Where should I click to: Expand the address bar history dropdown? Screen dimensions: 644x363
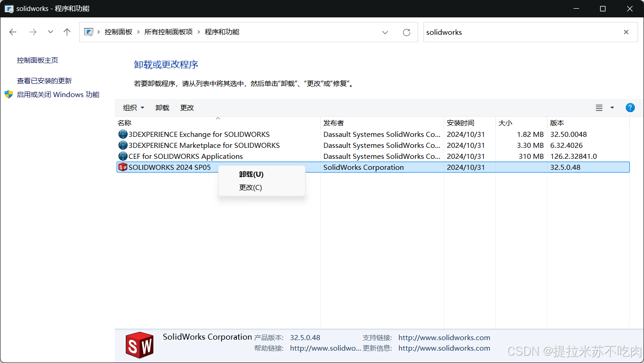click(385, 33)
